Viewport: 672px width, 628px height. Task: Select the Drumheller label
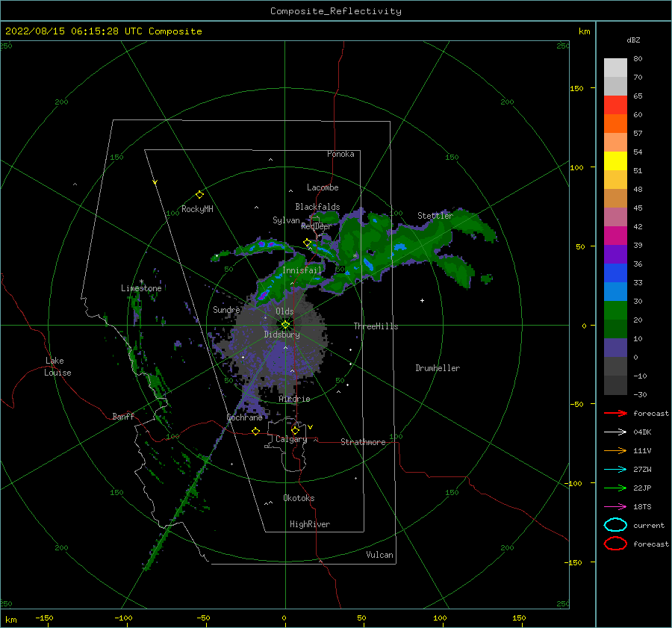click(x=438, y=368)
